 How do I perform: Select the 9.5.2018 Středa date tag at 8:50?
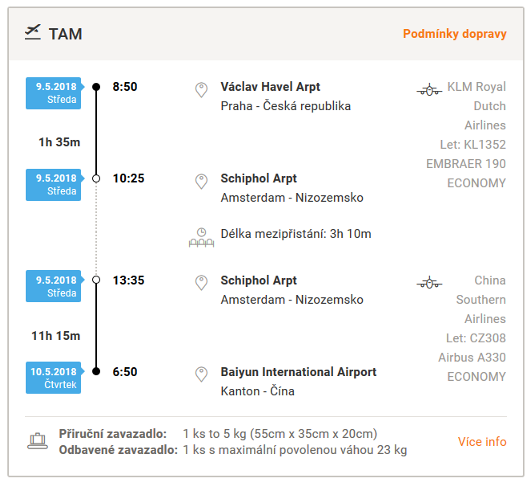[x=54, y=93]
